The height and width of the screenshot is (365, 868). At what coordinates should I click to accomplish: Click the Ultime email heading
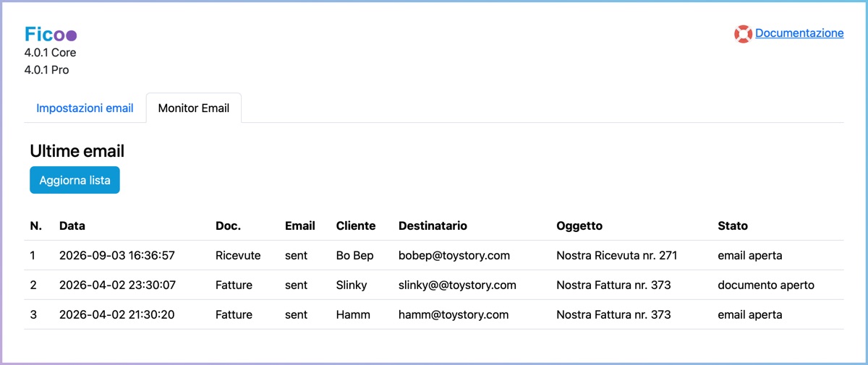[x=77, y=151]
